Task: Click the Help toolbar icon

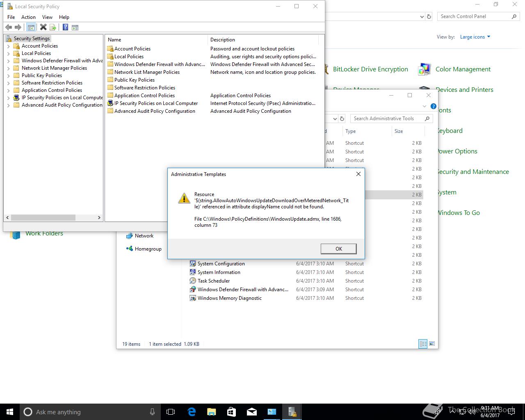Action: (65, 27)
